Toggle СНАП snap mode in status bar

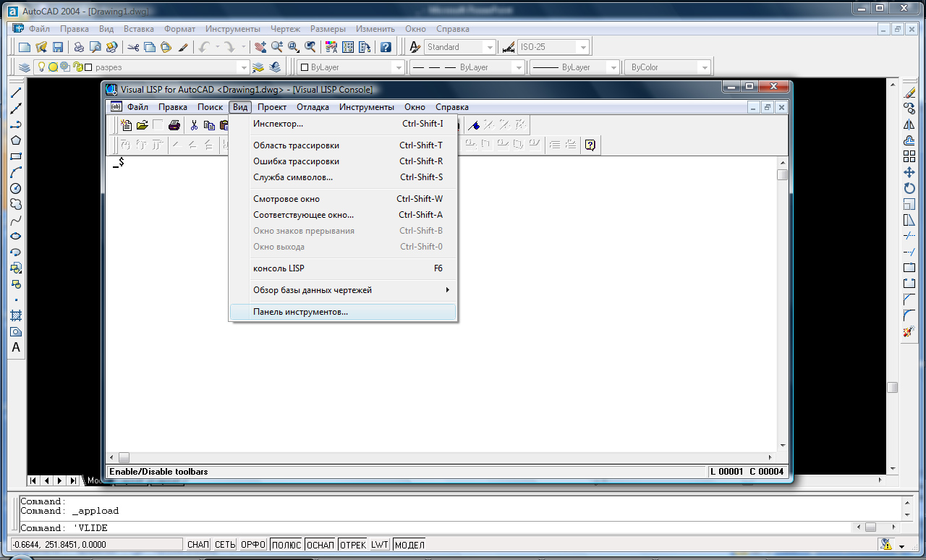click(198, 545)
